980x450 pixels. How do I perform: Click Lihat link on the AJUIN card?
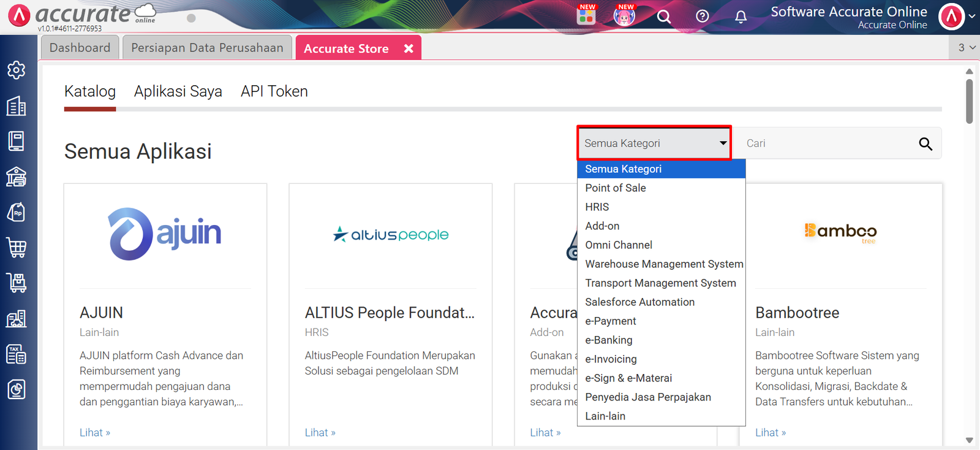(95, 433)
